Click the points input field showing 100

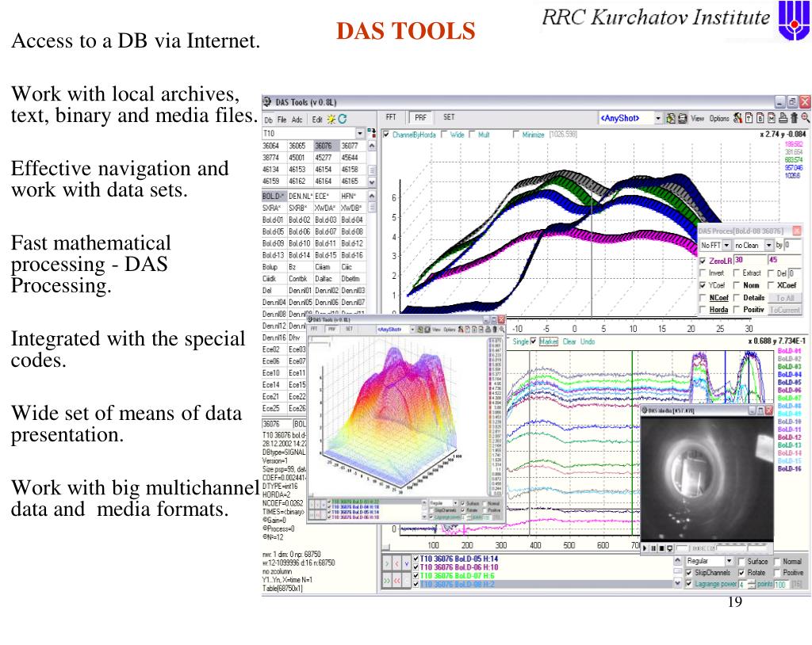point(781,585)
